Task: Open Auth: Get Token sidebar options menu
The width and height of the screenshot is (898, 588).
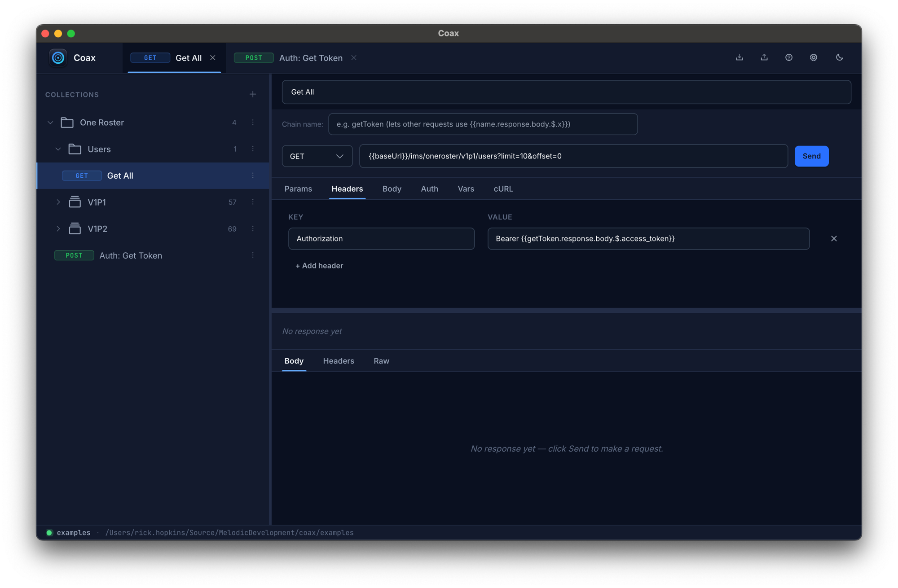Action: pos(253,255)
